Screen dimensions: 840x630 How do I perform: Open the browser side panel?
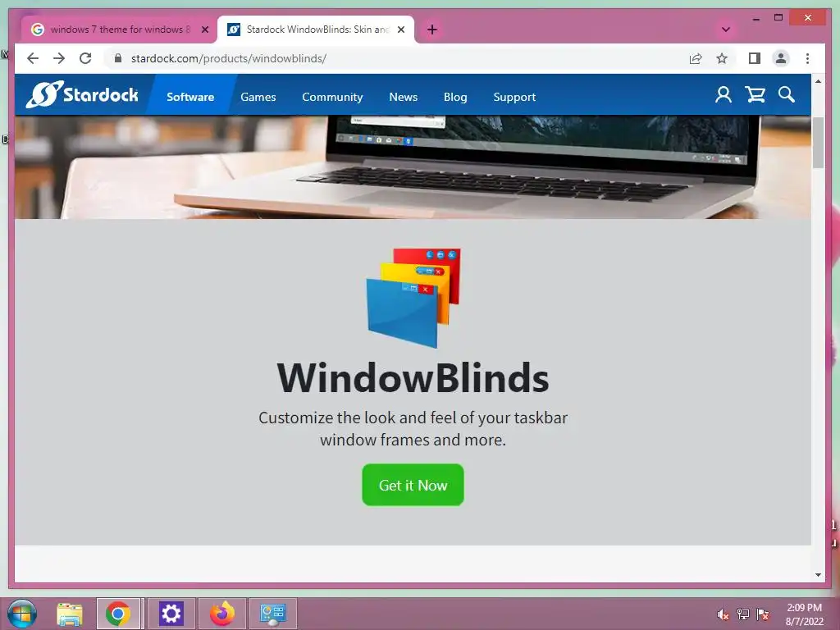pos(755,58)
